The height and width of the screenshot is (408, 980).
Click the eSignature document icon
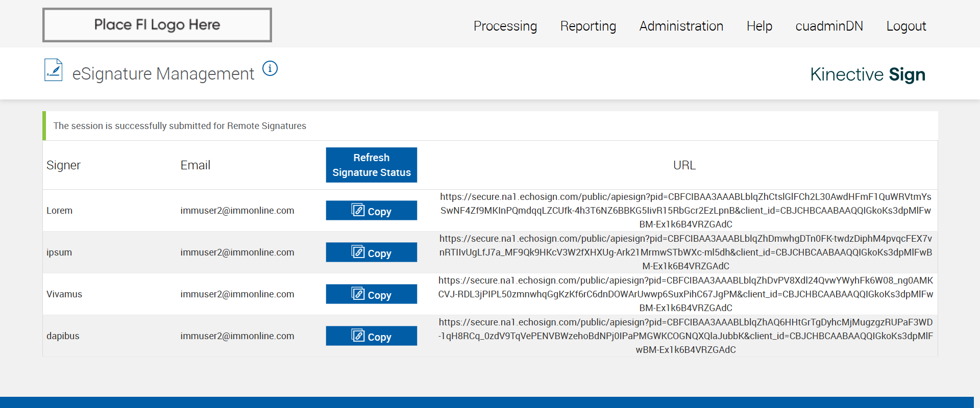pos(54,70)
